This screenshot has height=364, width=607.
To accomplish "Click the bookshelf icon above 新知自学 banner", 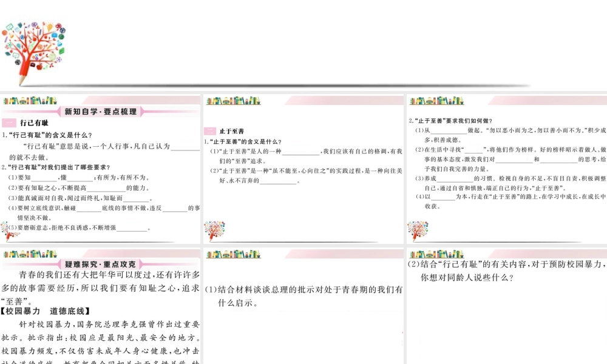I will coord(30,100).
